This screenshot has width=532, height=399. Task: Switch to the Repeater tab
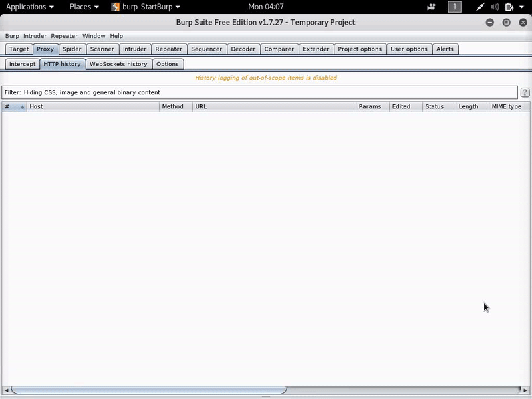(168, 49)
